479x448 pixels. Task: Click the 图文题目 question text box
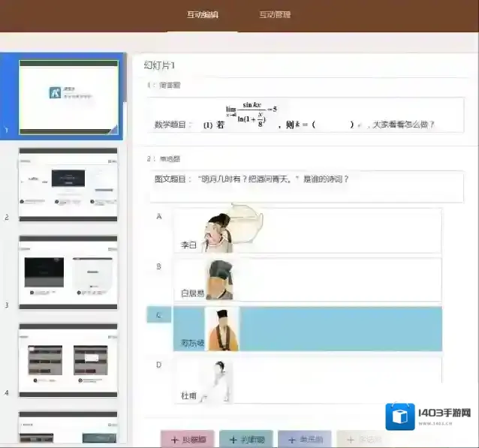tap(307, 186)
